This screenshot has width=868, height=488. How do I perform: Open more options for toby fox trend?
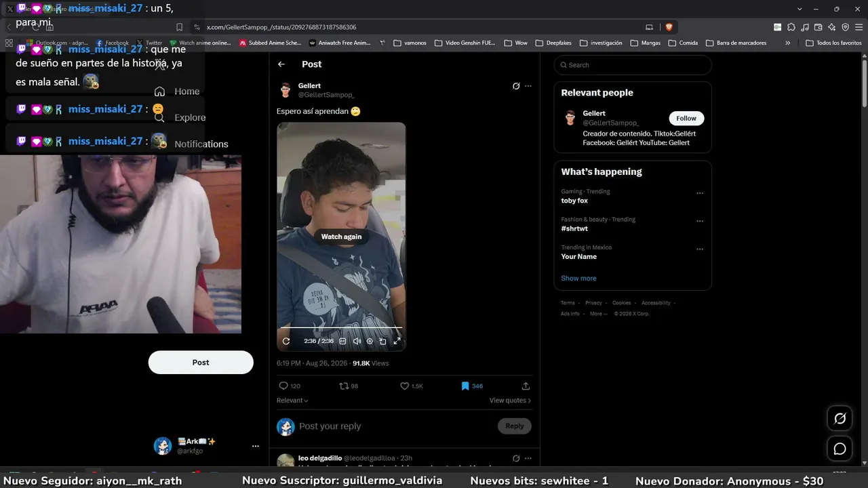700,193
